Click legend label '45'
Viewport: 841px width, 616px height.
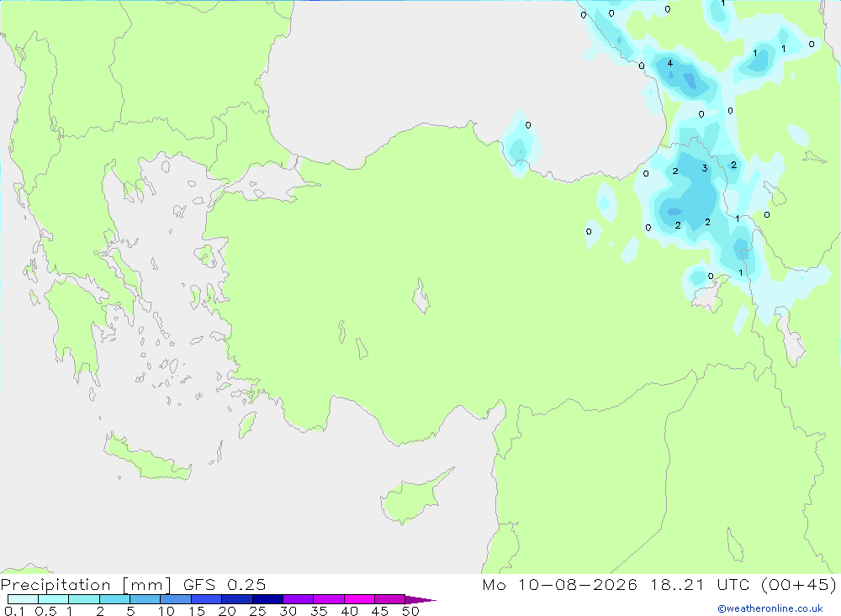point(380,611)
